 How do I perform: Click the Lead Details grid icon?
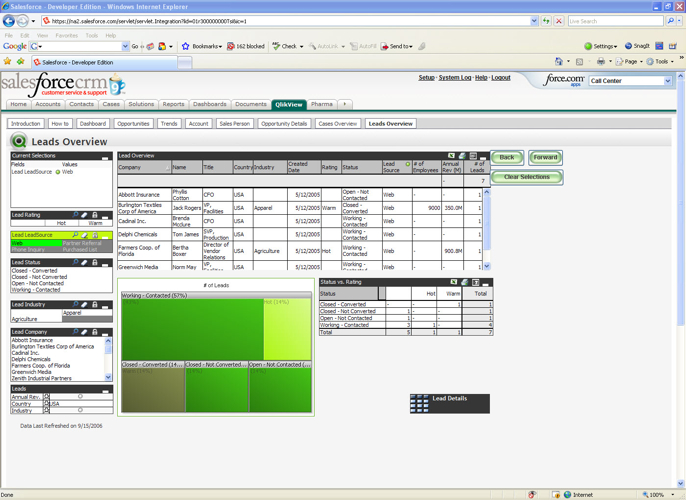point(420,403)
